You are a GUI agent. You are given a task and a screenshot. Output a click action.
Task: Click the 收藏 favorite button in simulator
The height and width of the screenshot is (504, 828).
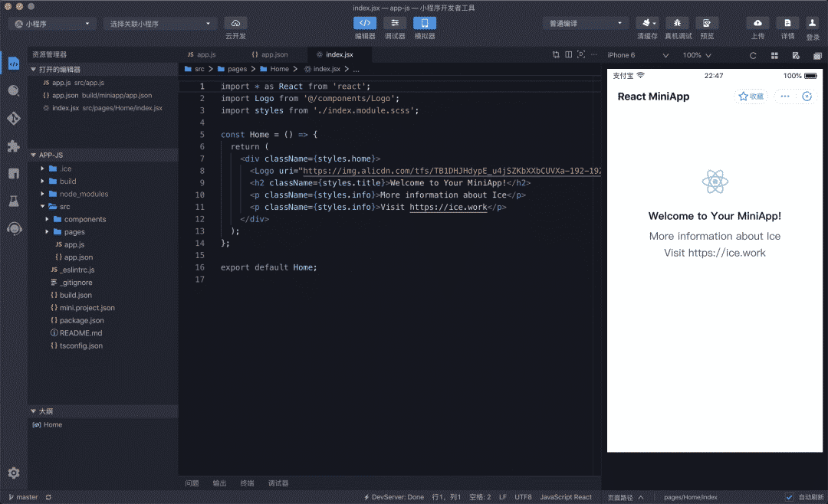point(751,97)
